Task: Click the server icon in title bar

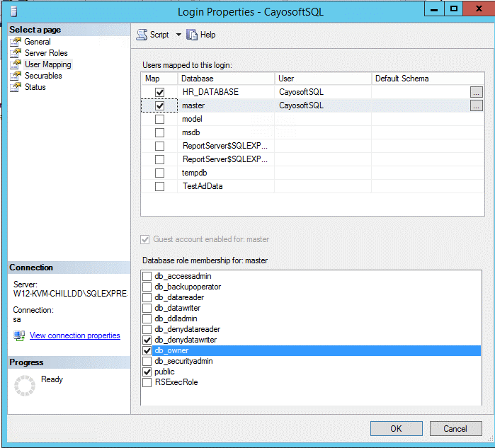Action: (x=13, y=11)
